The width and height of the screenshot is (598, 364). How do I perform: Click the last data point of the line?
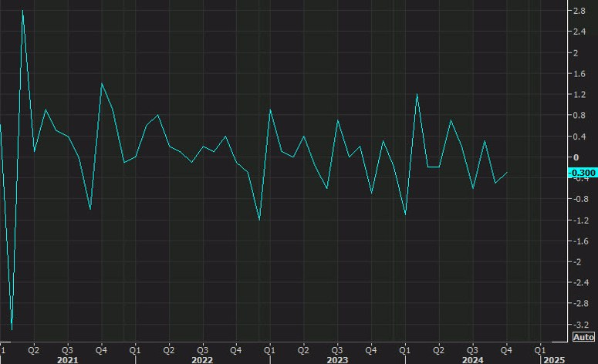point(507,172)
